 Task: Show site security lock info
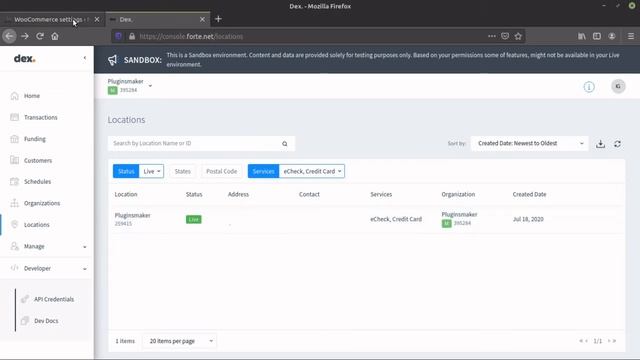(131, 36)
